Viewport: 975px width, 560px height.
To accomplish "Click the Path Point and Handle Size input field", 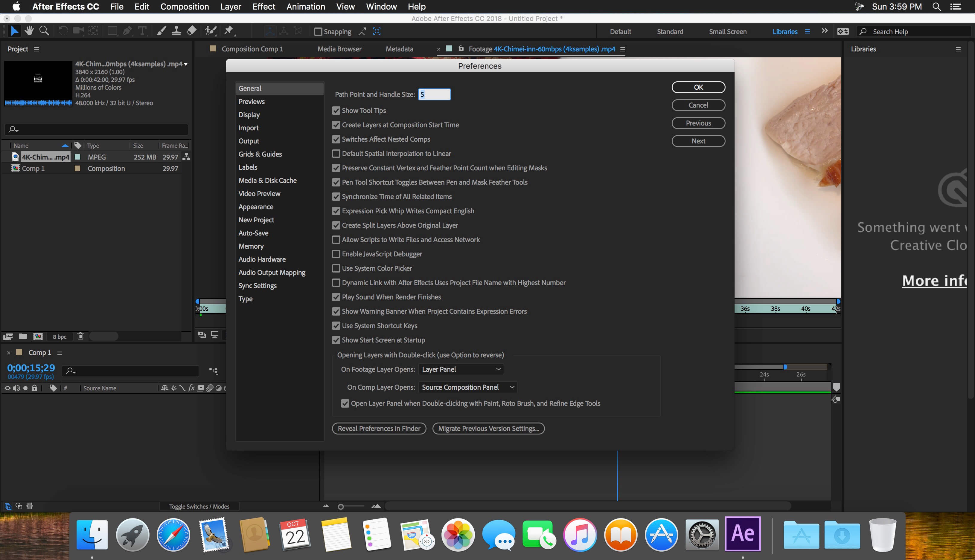I will pos(434,94).
